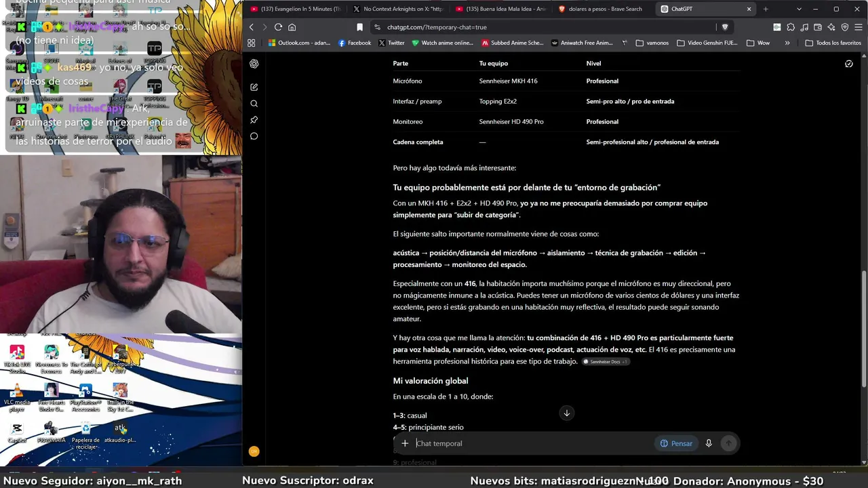Image resolution: width=868 pixels, height=488 pixels.
Task: Open the Facebook bookmark
Action: pos(355,43)
